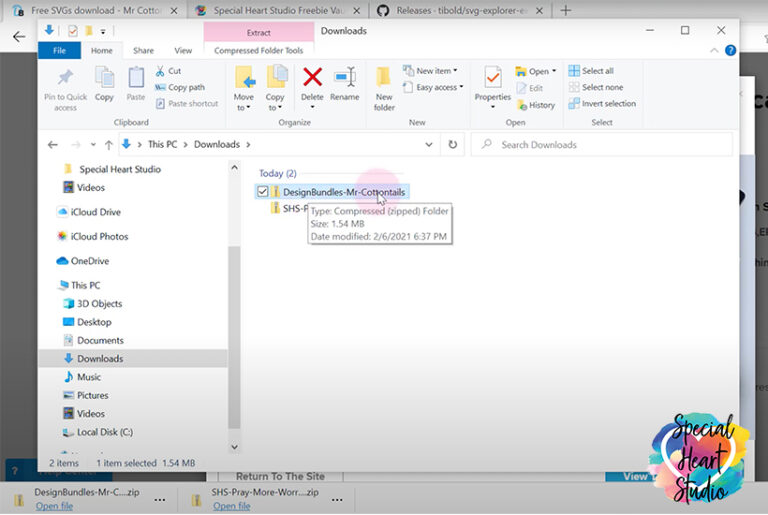Image resolution: width=768 pixels, height=515 pixels.
Task: Open address bar history dropdown
Action: (429, 145)
